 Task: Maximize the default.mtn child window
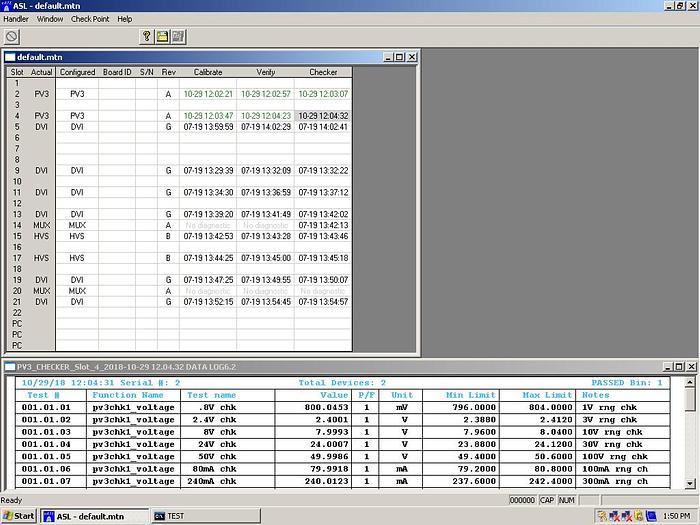click(x=397, y=57)
